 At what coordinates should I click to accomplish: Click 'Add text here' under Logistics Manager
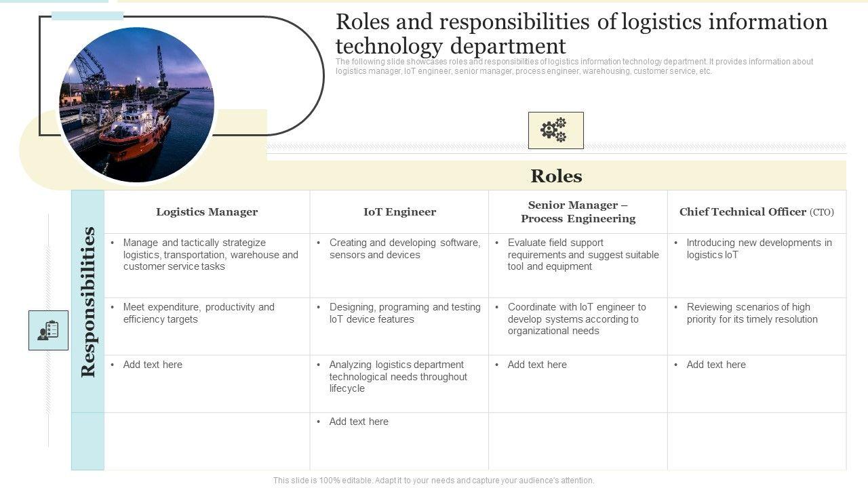tap(153, 365)
